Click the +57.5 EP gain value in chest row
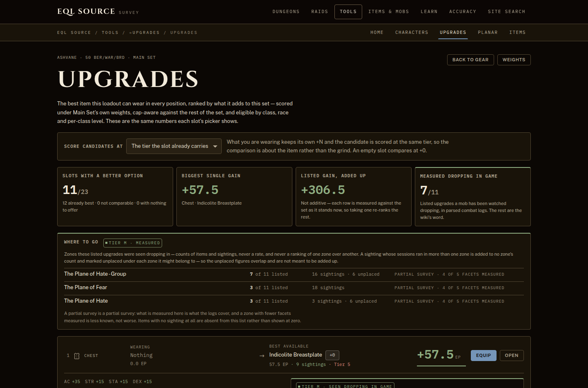The width and height of the screenshot is (588, 388). point(439,355)
